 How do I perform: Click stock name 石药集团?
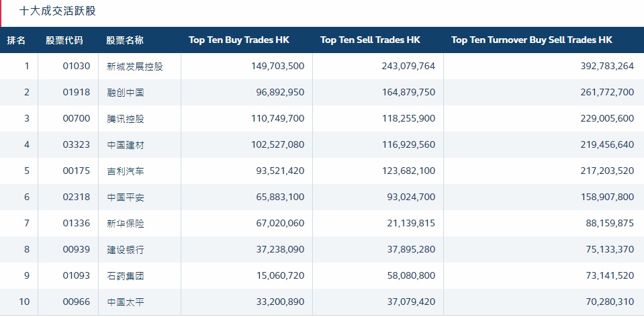(125, 276)
